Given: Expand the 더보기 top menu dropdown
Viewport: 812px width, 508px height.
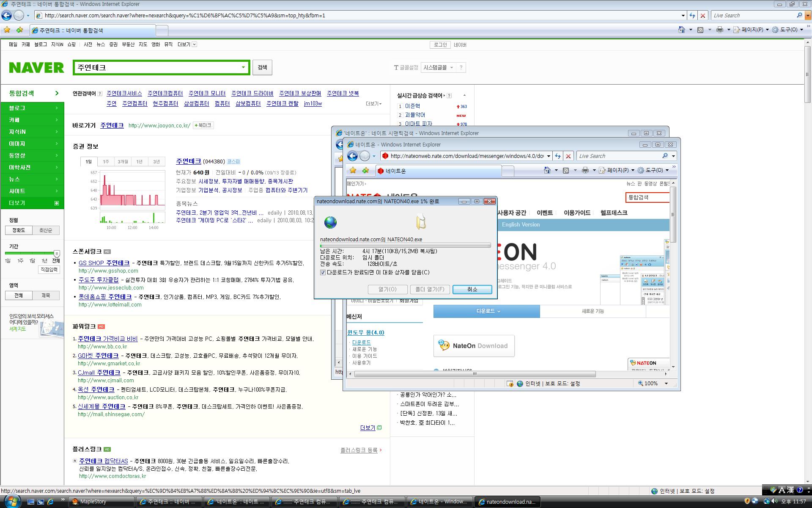Looking at the screenshot, I should tap(194, 44).
